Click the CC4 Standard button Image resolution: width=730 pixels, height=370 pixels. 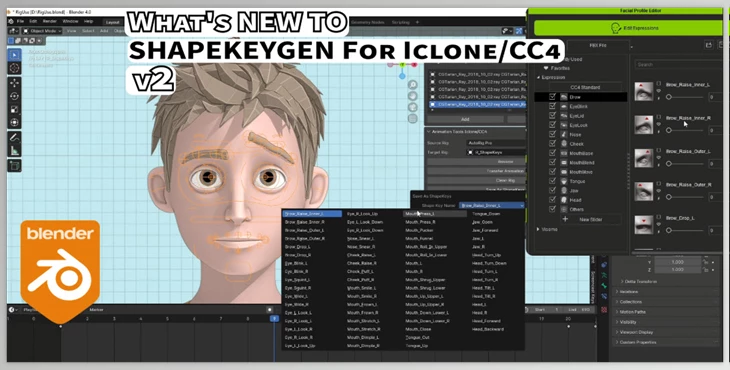pos(585,87)
